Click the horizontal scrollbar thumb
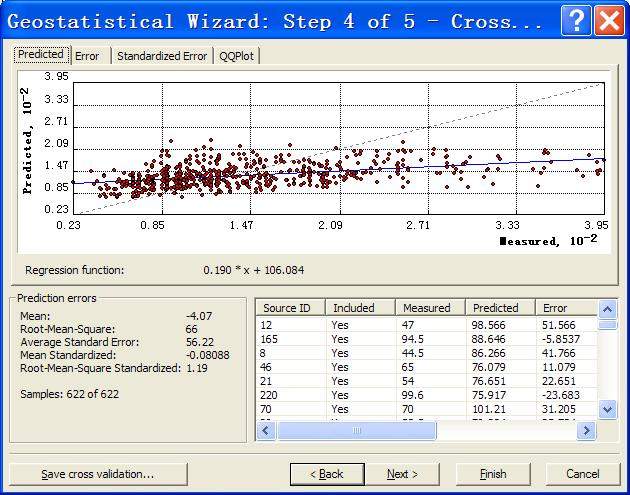 [356, 431]
